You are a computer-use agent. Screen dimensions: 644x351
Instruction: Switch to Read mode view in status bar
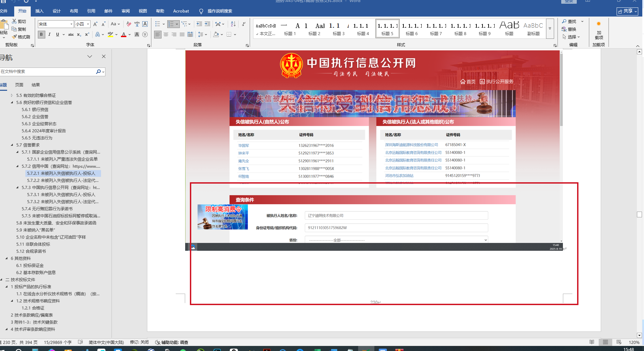pyautogui.click(x=592, y=342)
